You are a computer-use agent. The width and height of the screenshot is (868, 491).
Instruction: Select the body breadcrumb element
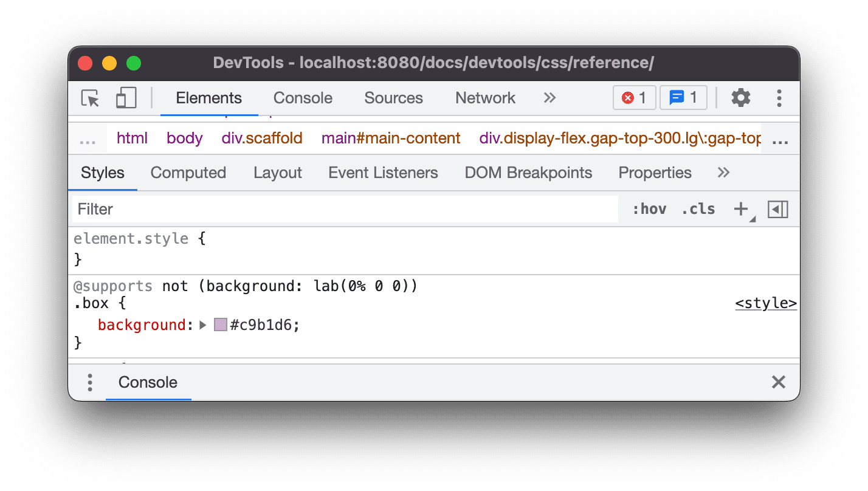point(184,138)
